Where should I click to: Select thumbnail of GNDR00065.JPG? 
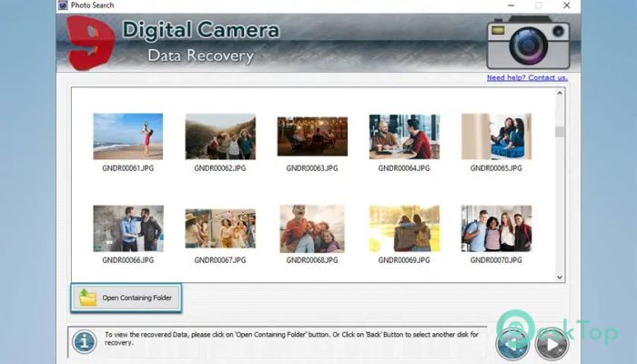(x=496, y=136)
